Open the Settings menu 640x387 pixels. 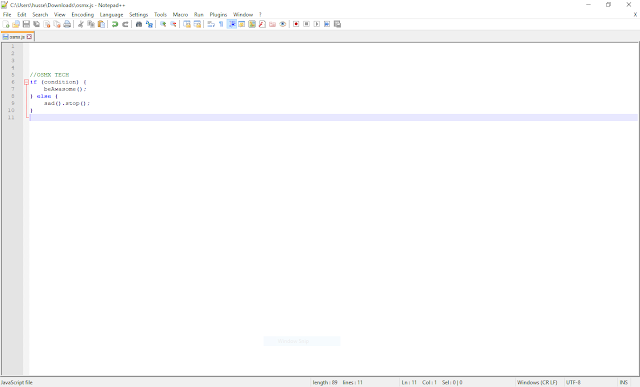tap(138, 15)
